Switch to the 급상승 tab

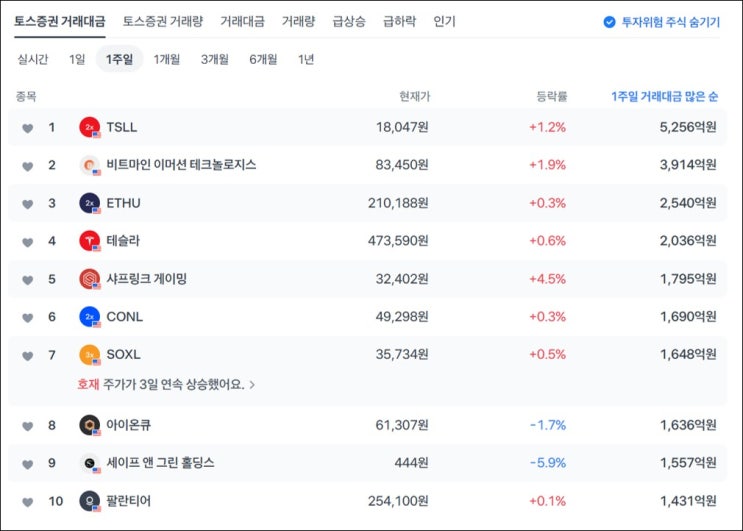pos(349,21)
